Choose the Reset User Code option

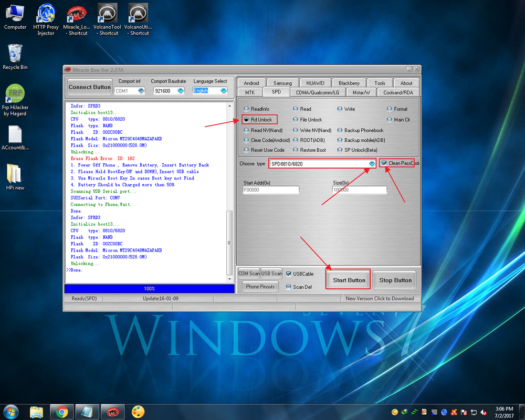[x=264, y=150]
